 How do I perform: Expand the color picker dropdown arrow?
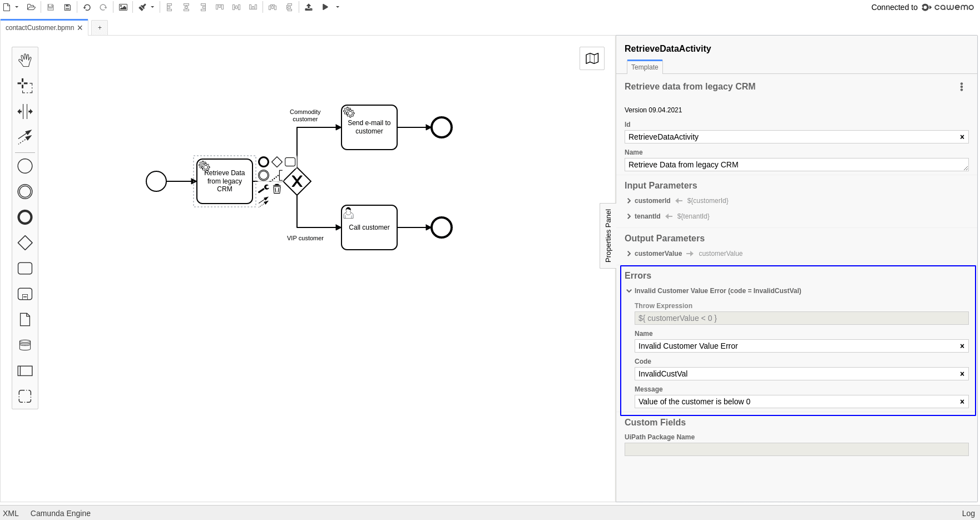point(152,7)
